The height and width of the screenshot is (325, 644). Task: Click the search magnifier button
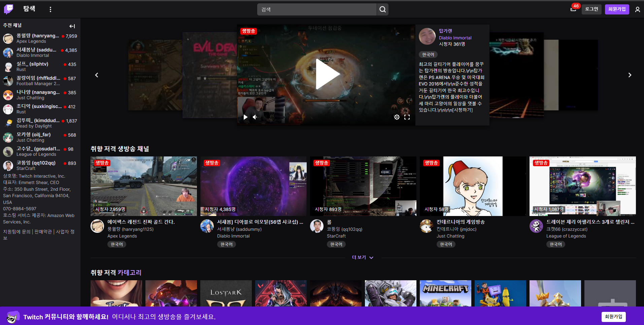click(382, 9)
